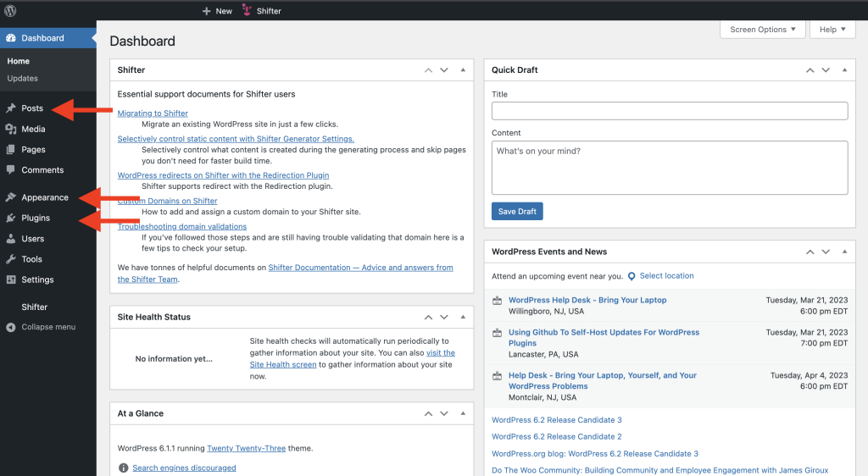
Task: Click the What's on your mind content box
Action: click(670, 168)
